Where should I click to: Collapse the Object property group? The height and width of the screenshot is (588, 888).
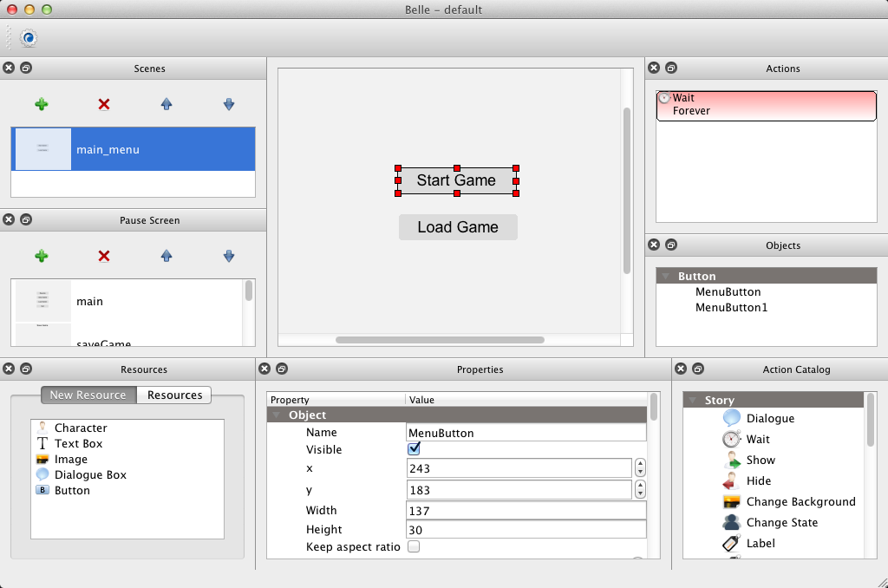277,415
